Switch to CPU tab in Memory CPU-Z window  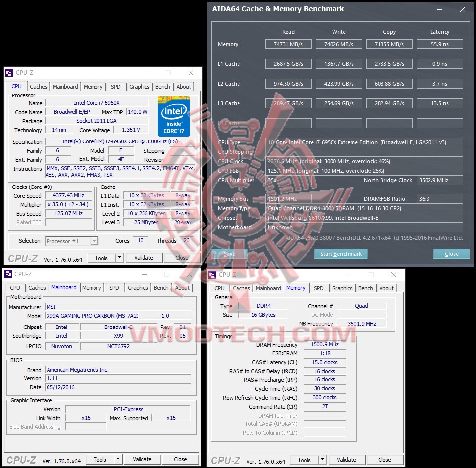219,288
